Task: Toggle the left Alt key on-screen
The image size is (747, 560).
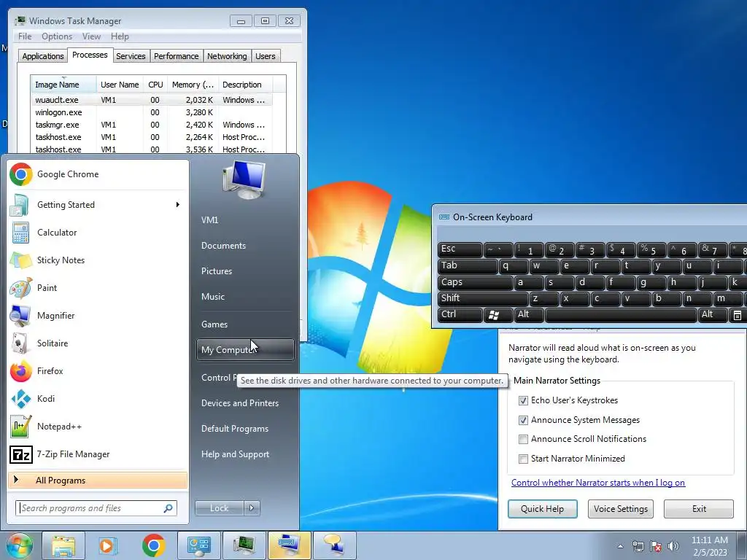Action: coord(529,315)
